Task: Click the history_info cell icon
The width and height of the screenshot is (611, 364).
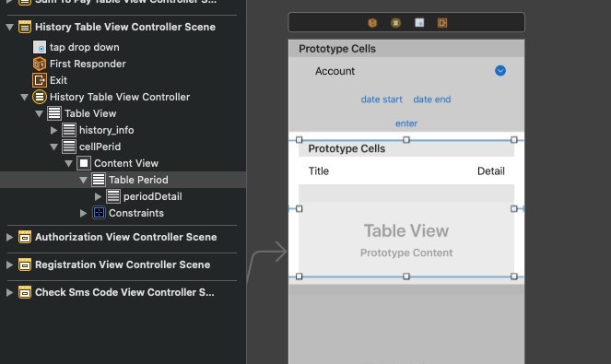Action: point(69,130)
